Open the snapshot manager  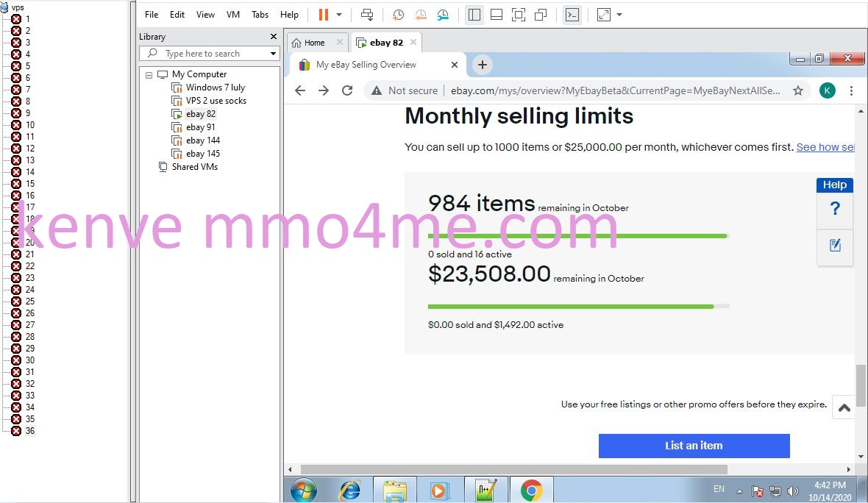(443, 15)
